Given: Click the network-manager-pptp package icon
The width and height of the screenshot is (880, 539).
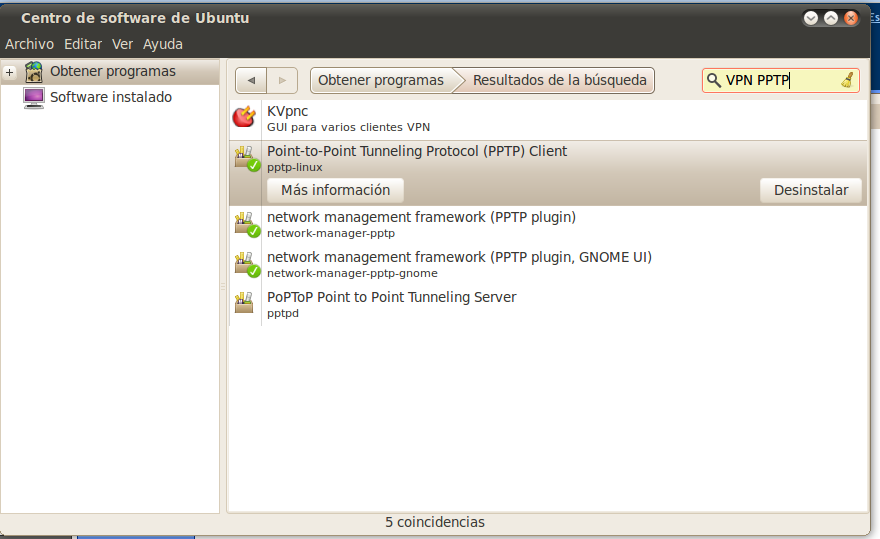Looking at the screenshot, I should click(247, 225).
